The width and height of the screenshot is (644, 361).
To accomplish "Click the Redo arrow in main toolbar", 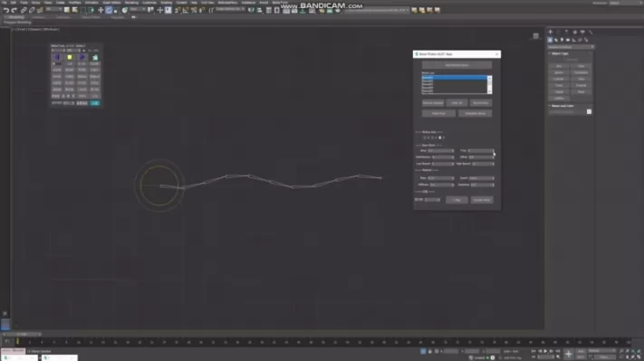I will 14,10.
